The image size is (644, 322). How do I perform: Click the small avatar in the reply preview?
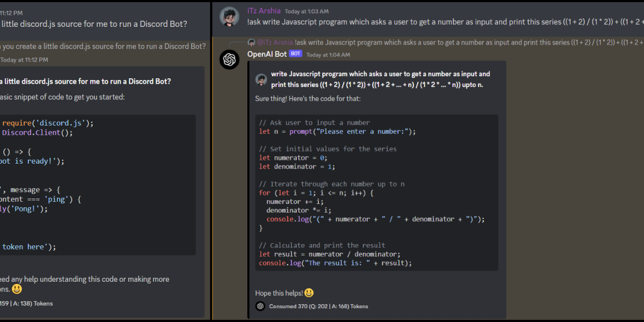252,42
